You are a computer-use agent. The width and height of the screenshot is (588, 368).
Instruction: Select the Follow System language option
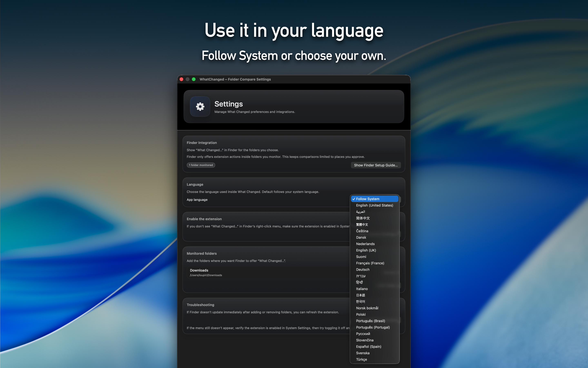pos(374,199)
